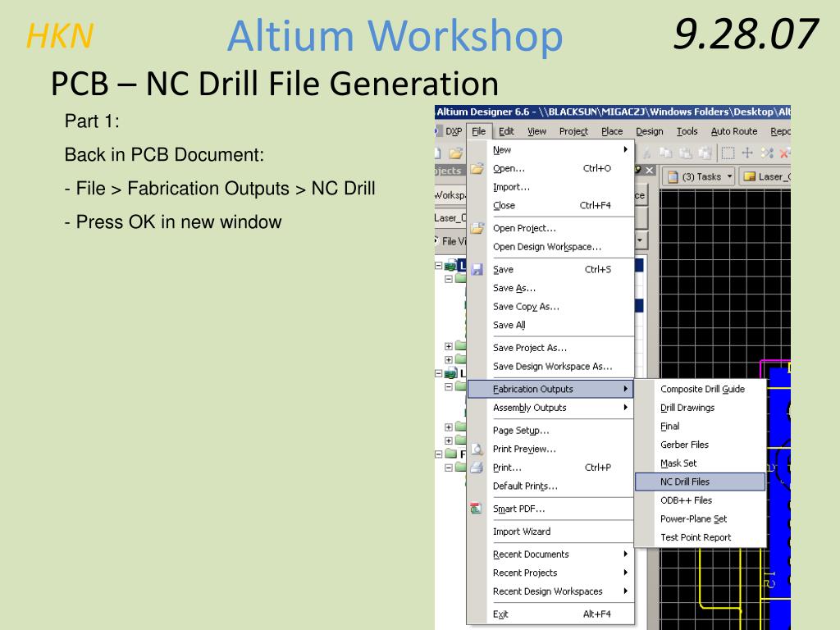Screen dimensions: 840x630
Task: Select ODB++ Files in the submenu
Action: click(x=701, y=500)
